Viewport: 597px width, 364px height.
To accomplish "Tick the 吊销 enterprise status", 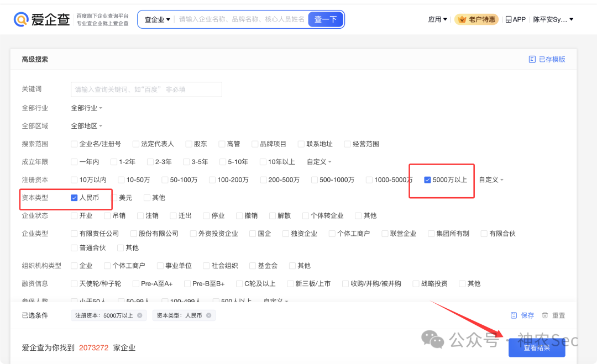I will click(x=107, y=215).
